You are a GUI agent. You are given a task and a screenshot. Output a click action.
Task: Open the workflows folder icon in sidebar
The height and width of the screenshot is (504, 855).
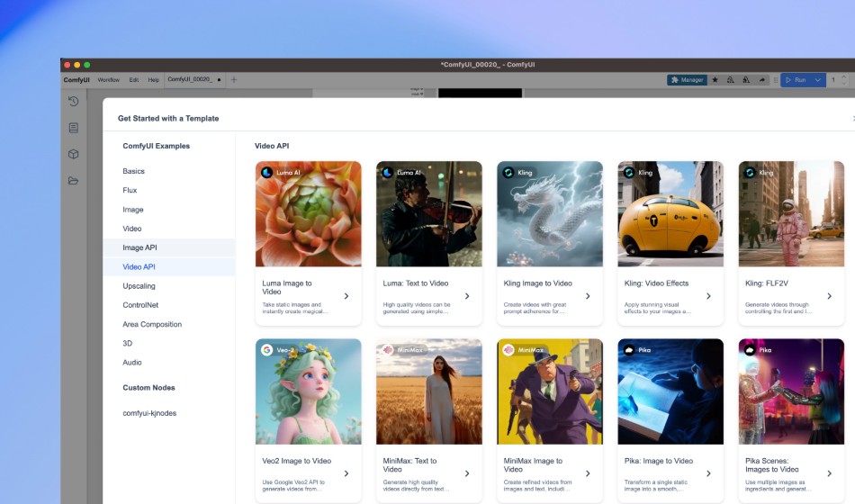pyautogui.click(x=74, y=181)
